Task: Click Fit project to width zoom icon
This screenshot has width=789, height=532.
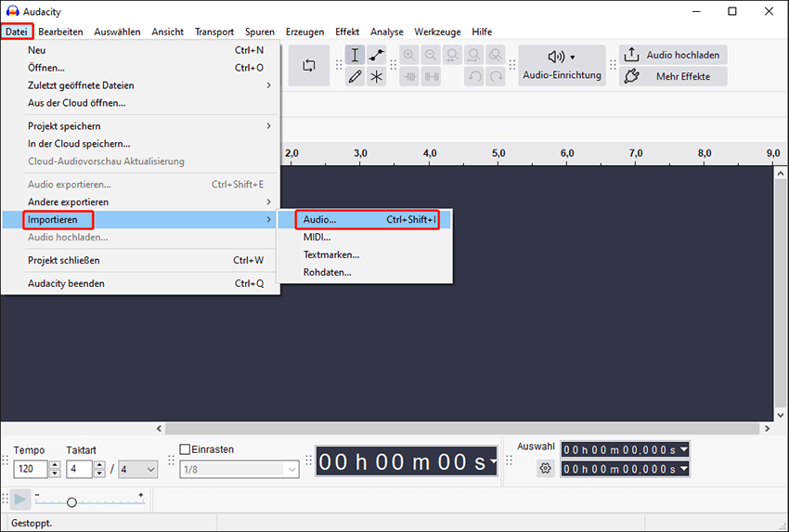Action: [x=474, y=55]
